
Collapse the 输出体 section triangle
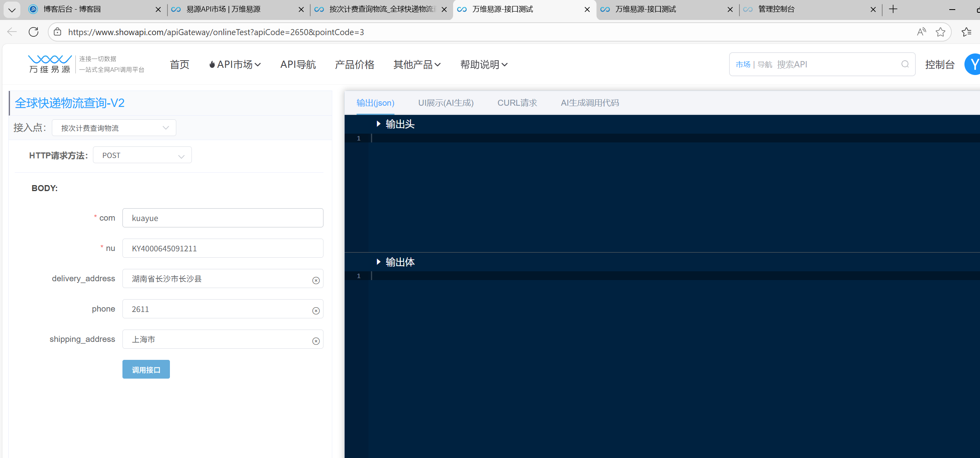pyautogui.click(x=379, y=262)
